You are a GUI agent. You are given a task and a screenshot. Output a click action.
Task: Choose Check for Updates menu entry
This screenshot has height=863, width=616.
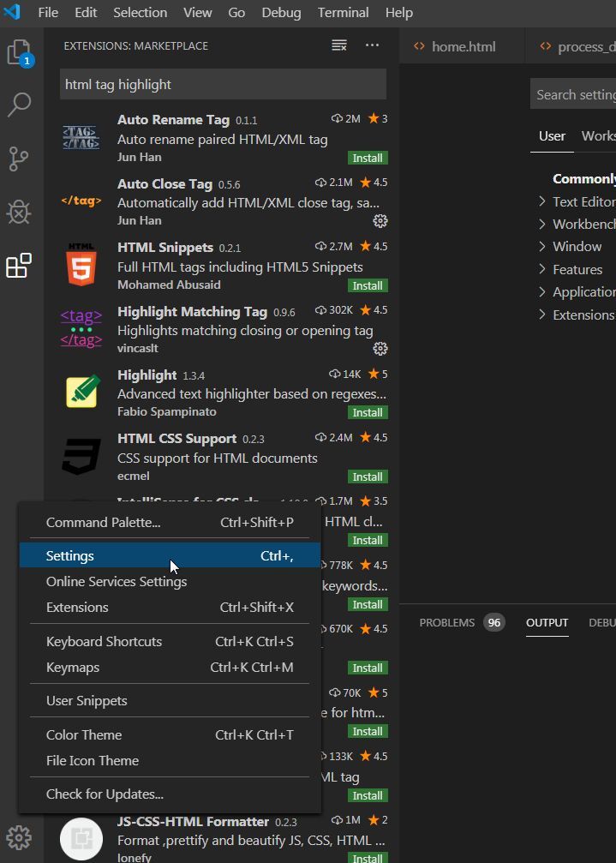point(170,794)
